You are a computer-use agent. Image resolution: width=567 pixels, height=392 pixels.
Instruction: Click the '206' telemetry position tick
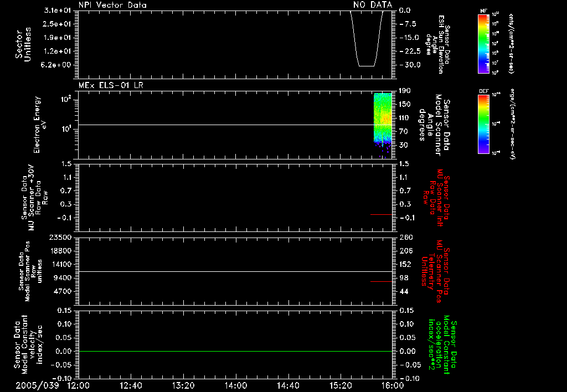[405, 251]
